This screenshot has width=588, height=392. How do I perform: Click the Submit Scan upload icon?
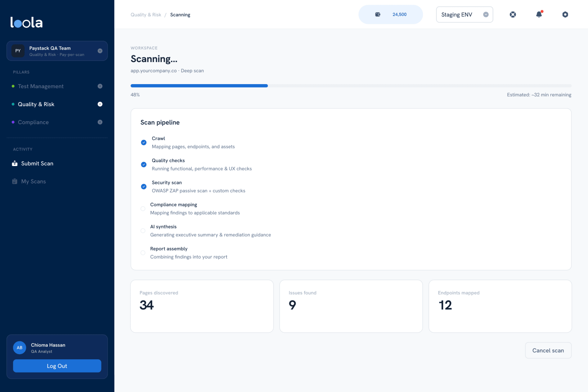tap(15, 163)
